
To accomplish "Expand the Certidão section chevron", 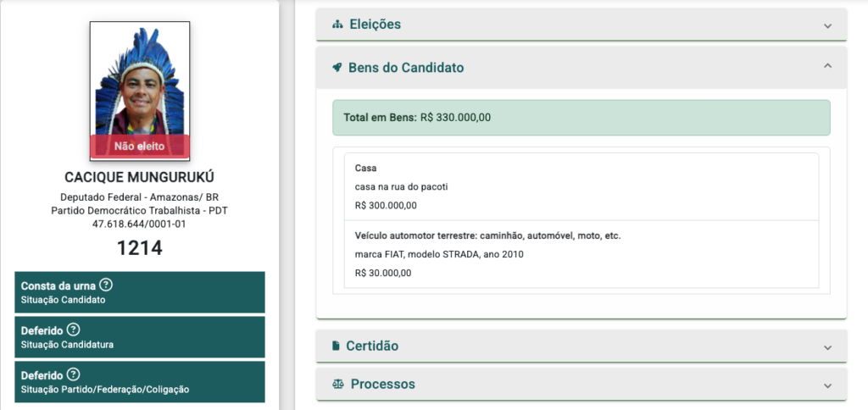I will click(x=827, y=347).
